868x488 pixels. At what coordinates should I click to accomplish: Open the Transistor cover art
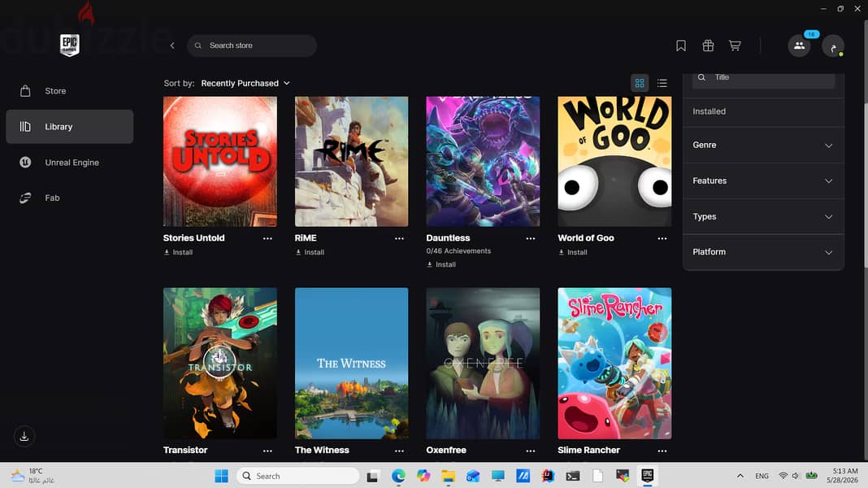tap(220, 364)
